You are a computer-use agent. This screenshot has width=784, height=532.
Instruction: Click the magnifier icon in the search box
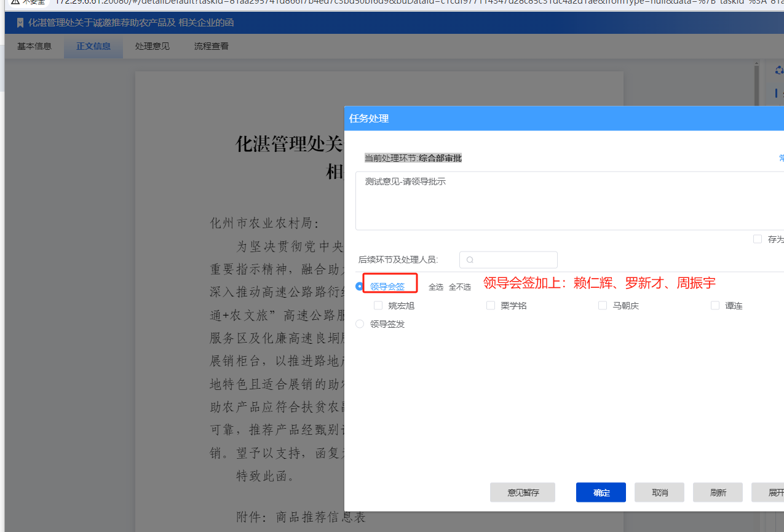click(x=470, y=260)
